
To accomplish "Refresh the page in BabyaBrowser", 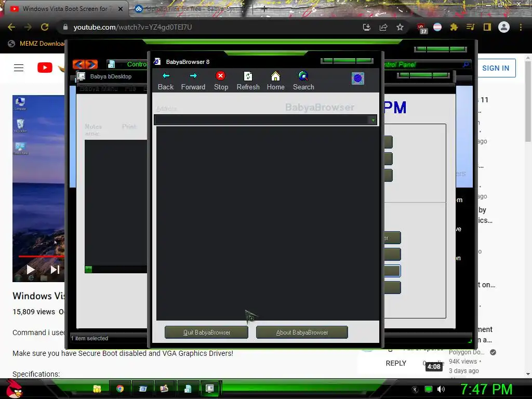I will pyautogui.click(x=248, y=81).
